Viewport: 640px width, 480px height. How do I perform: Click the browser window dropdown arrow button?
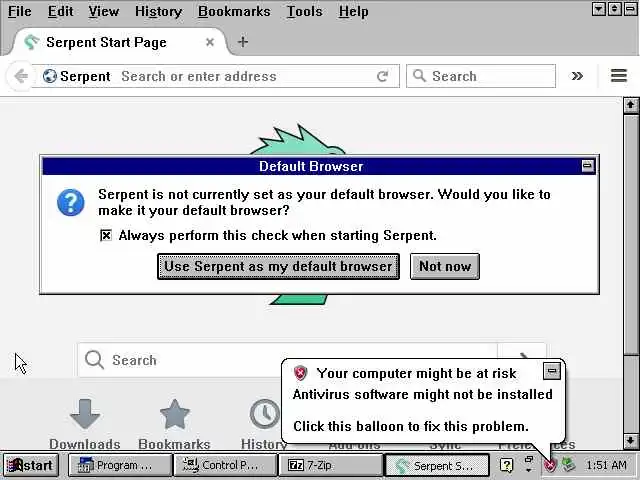[598, 9]
